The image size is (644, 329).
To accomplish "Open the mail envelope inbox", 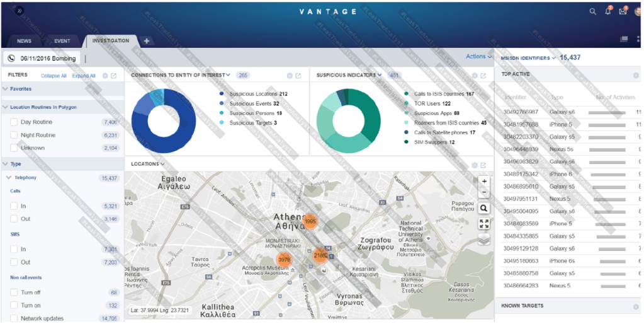I will (623, 11).
